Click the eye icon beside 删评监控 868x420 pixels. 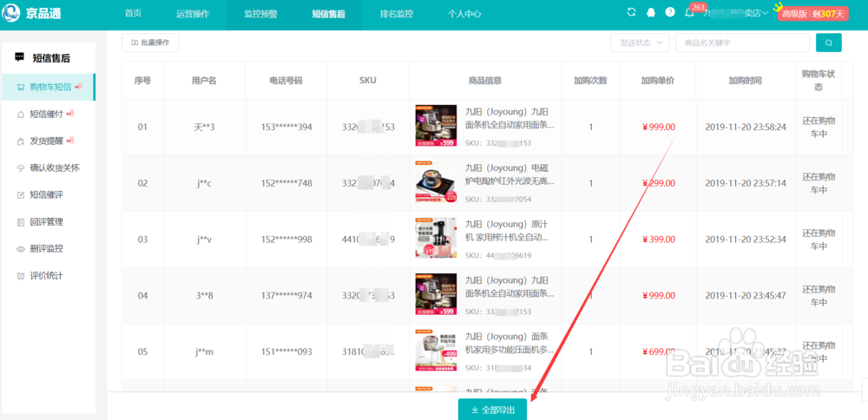21,249
